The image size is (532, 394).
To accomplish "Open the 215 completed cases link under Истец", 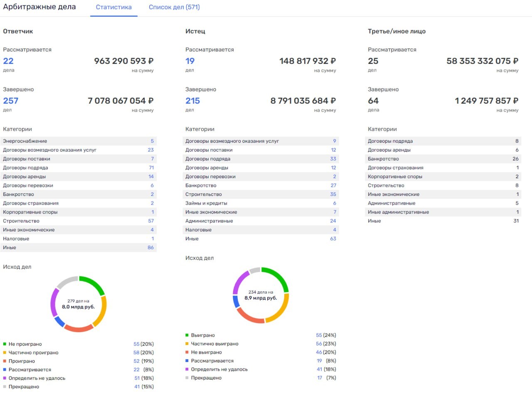I will [193, 101].
